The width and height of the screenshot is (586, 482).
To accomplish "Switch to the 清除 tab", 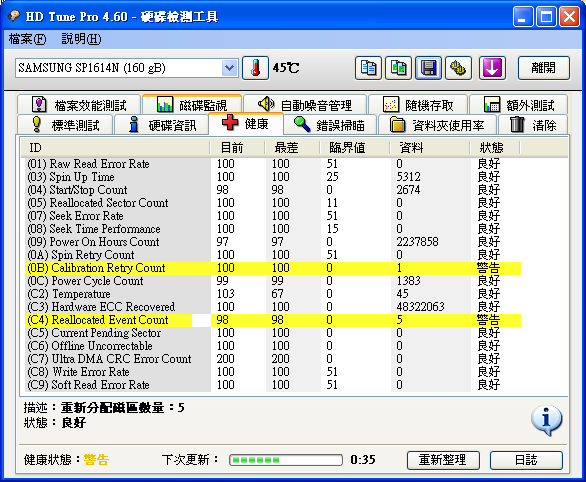I will coord(533,125).
